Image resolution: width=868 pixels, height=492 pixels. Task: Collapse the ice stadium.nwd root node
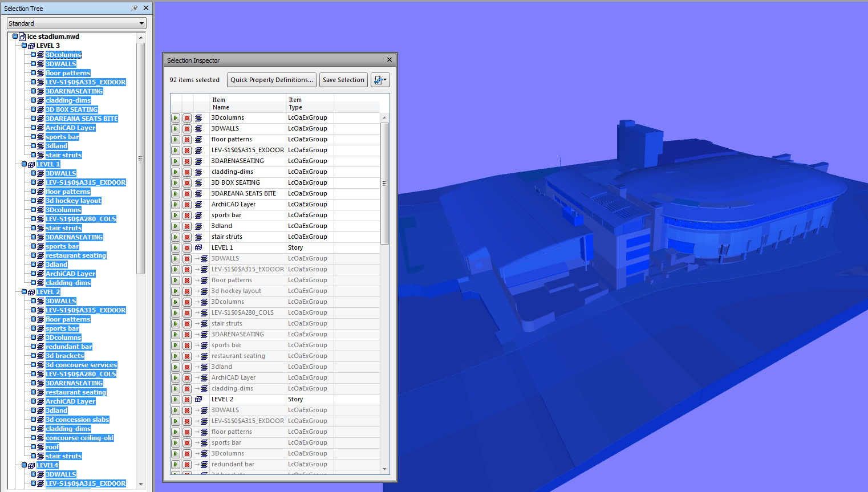click(15, 36)
